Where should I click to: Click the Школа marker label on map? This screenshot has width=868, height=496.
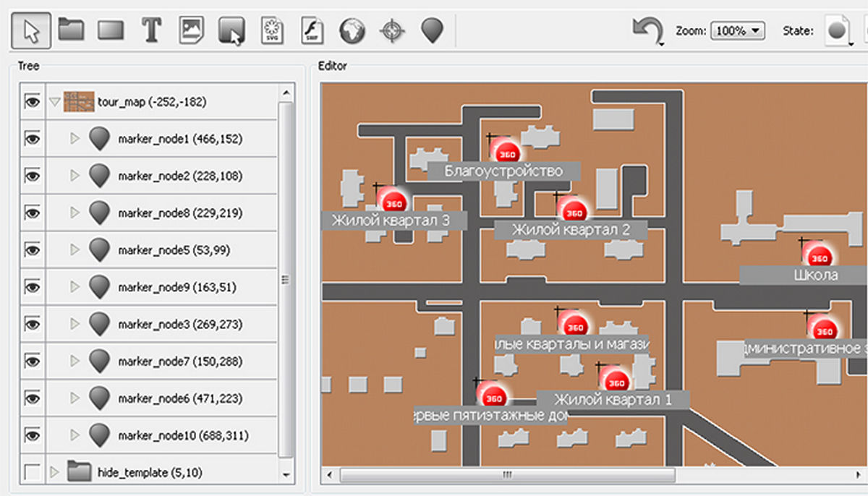pos(815,275)
